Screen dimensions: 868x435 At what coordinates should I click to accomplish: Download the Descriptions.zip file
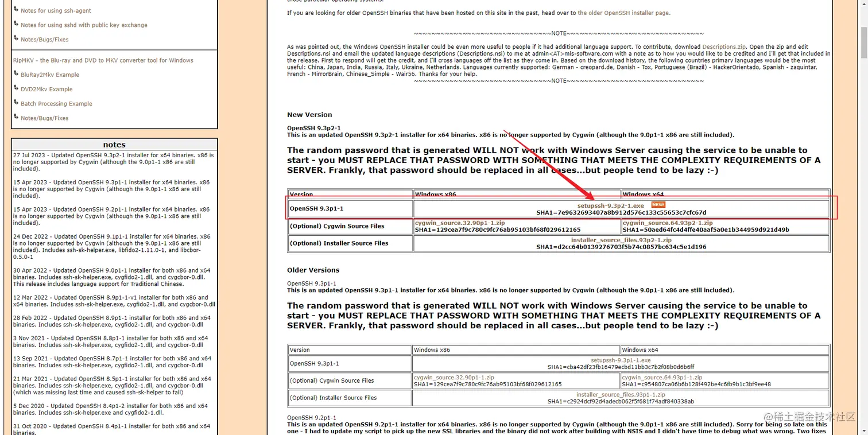[724, 47]
